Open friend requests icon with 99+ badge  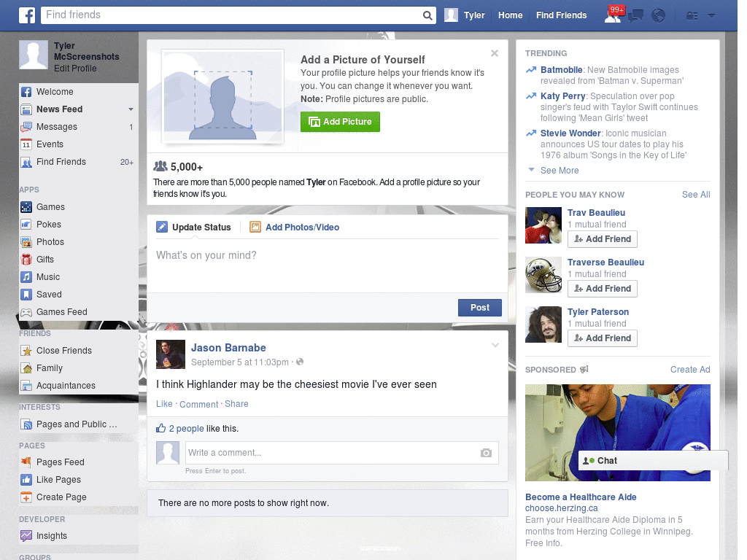614,15
